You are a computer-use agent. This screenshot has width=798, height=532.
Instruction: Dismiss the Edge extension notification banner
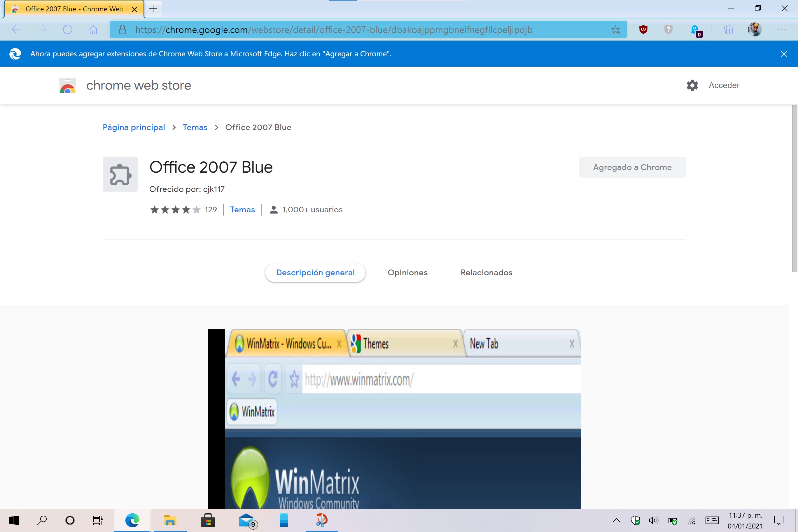tap(784, 54)
